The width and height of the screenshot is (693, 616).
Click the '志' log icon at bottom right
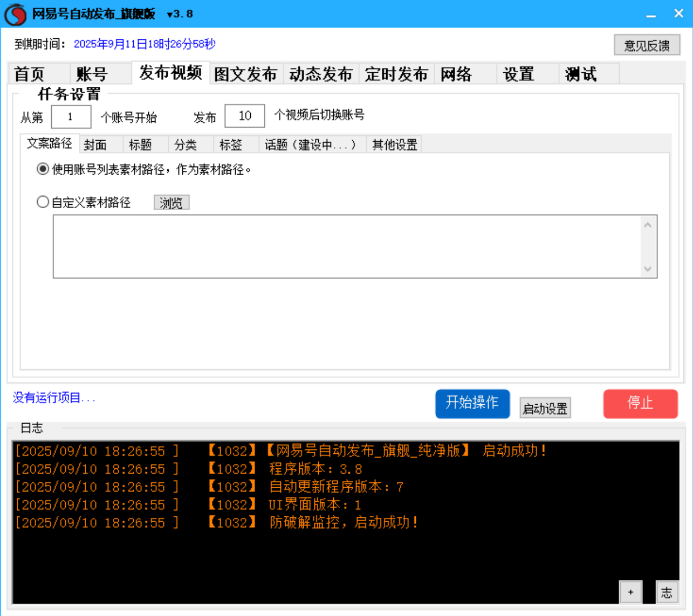click(668, 591)
